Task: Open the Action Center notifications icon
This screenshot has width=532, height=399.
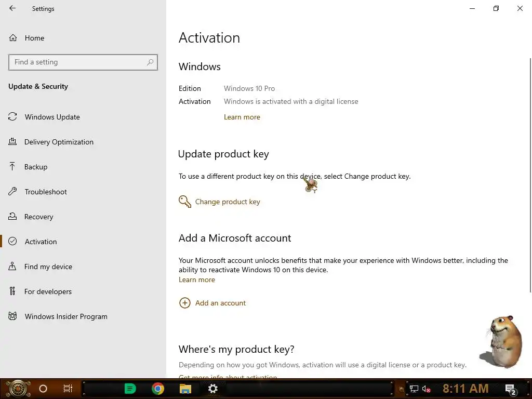Action: tap(511, 390)
